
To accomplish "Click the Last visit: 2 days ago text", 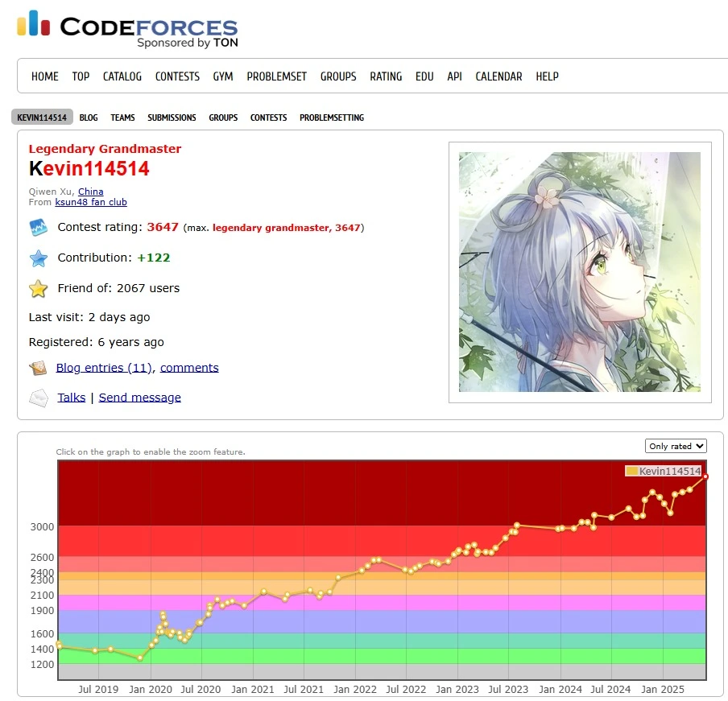I will (89, 317).
